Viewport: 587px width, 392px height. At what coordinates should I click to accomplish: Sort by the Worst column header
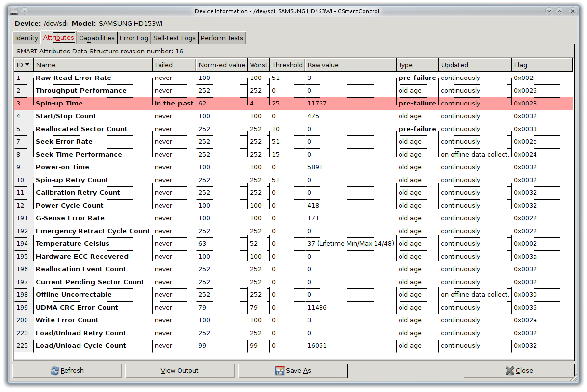[259, 65]
